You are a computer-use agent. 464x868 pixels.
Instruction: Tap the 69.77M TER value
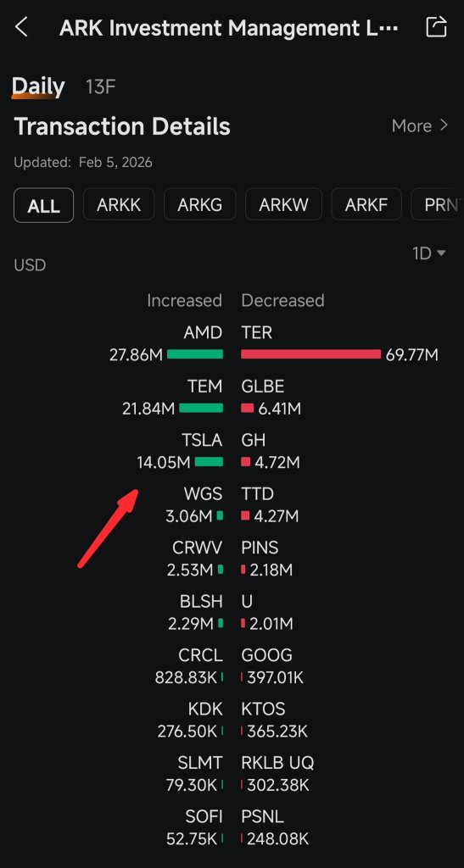[x=412, y=355]
